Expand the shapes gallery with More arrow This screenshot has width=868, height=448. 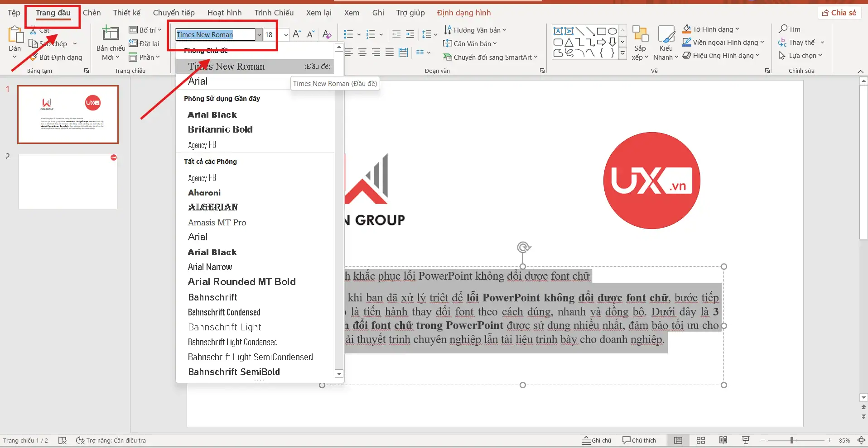pos(623,53)
